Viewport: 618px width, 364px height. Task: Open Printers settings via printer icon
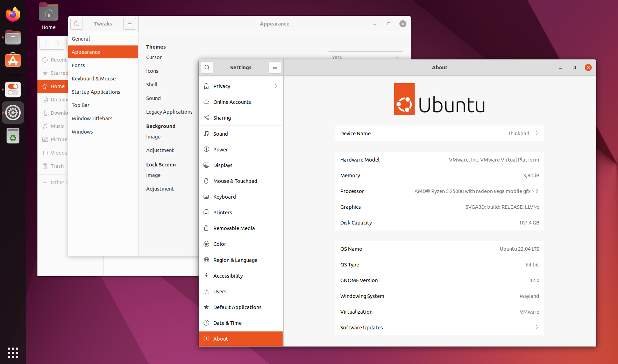207,212
